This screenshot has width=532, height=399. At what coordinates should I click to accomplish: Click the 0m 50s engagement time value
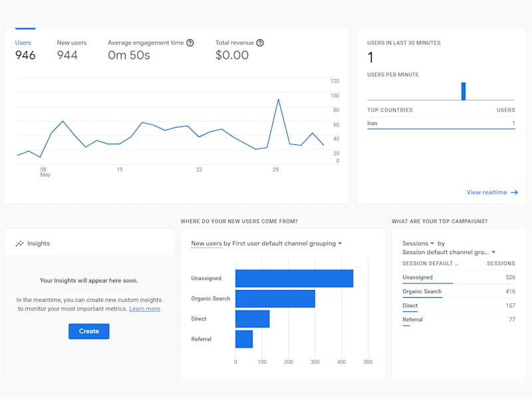(x=129, y=55)
